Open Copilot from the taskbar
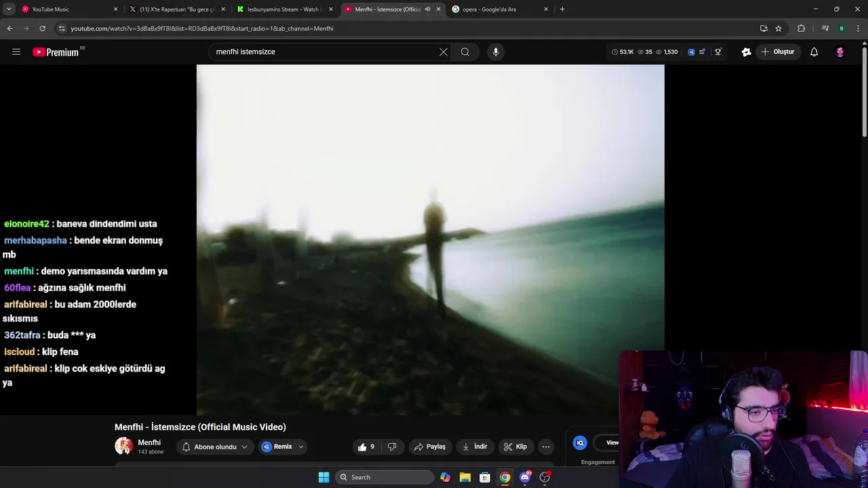 point(445,477)
